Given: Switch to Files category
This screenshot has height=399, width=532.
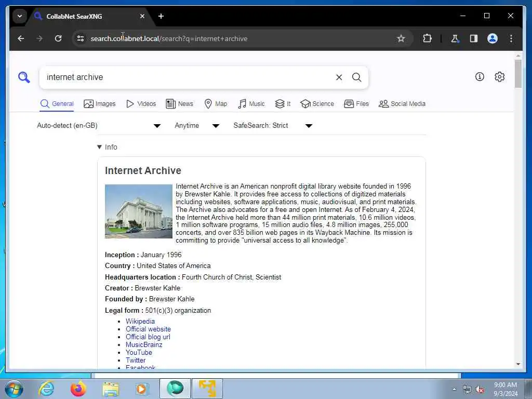Looking at the screenshot, I should tap(356, 104).
